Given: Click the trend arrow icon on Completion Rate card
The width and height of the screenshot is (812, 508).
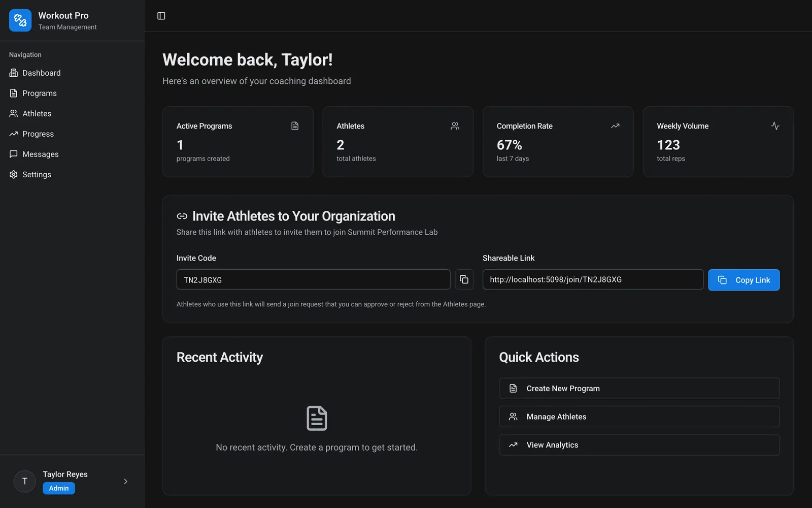Looking at the screenshot, I should (615, 126).
